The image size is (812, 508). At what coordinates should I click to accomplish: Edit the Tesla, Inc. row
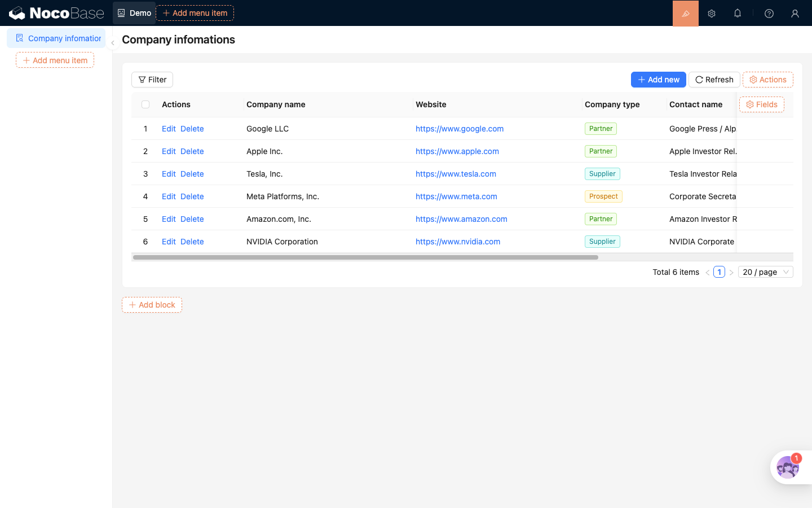click(x=169, y=174)
